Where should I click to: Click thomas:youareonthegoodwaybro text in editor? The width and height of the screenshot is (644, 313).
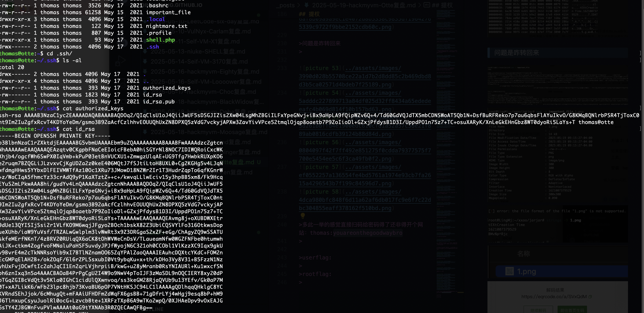(x=356, y=233)
